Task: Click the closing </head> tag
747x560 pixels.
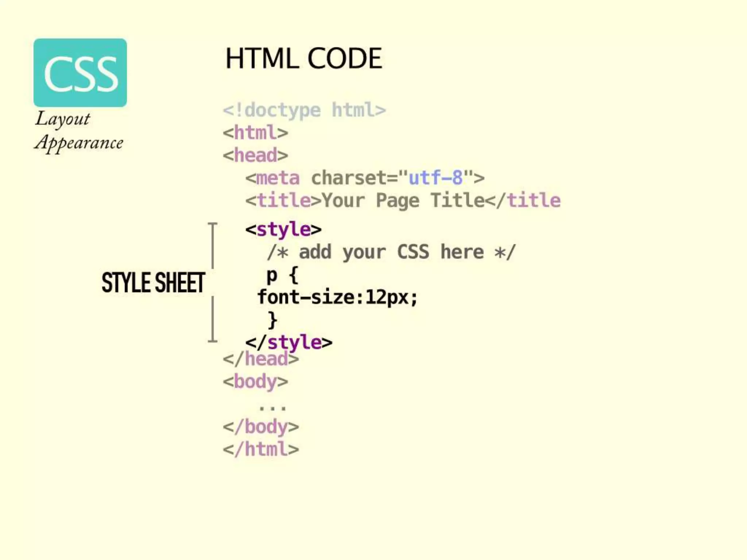Action: pyautogui.click(x=261, y=359)
